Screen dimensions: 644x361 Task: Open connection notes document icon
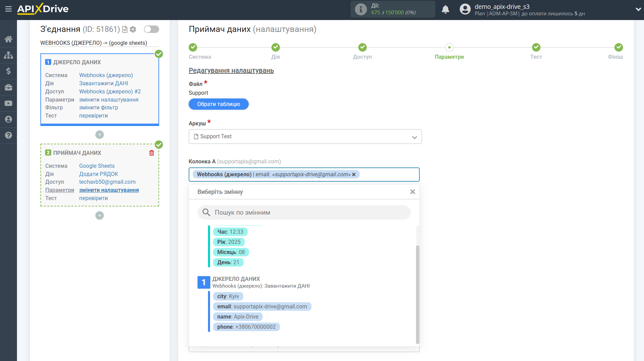point(125,30)
